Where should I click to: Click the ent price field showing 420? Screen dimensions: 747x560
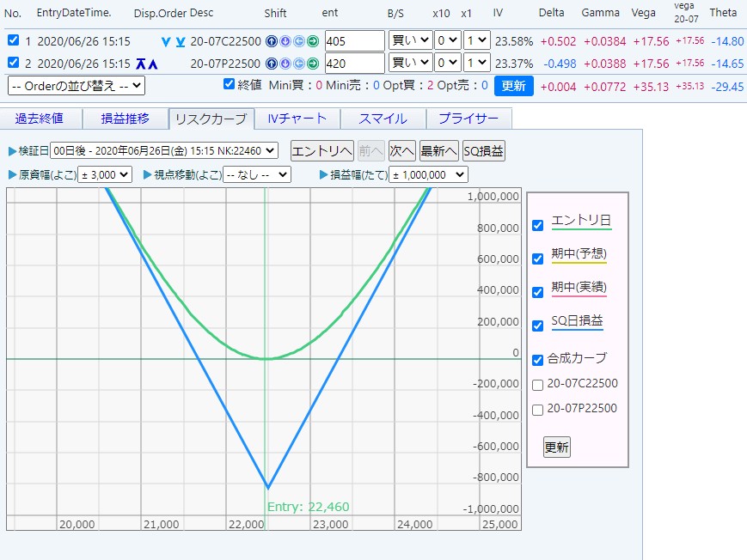click(x=354, y=63)
